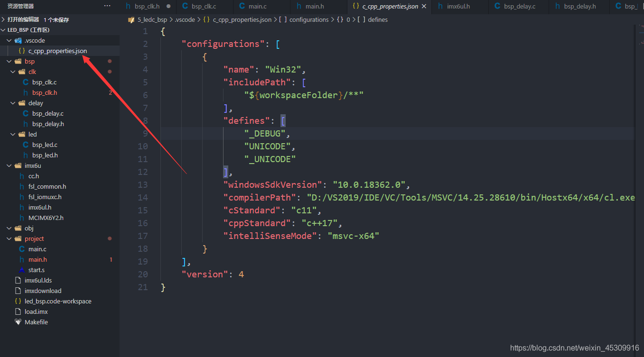644x357 pixels.
Task: Click the .vscode breadcrumb segment
Action: (x=185, y=19)
